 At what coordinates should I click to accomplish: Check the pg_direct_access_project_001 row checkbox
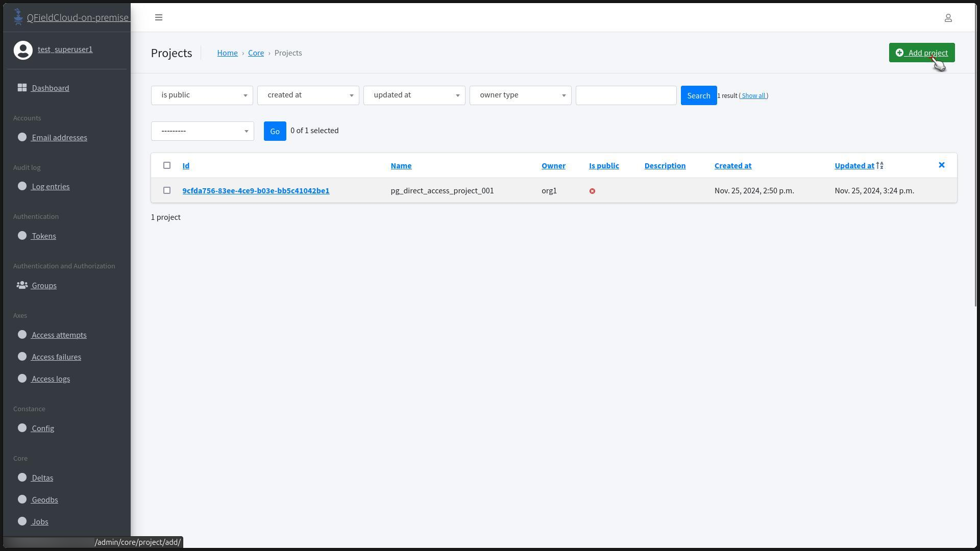click(x=167, y=190)
